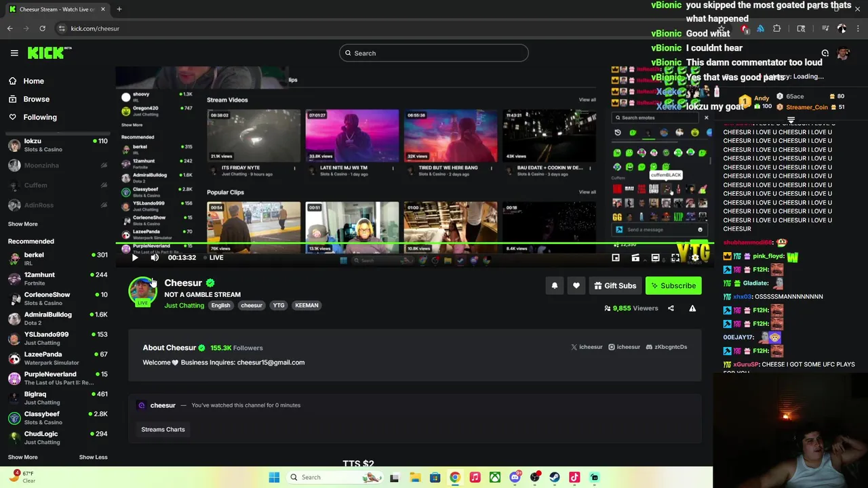Select the KEEMAN tag
The height and width of the screenshot is (488, 868).
coord(307,306)
